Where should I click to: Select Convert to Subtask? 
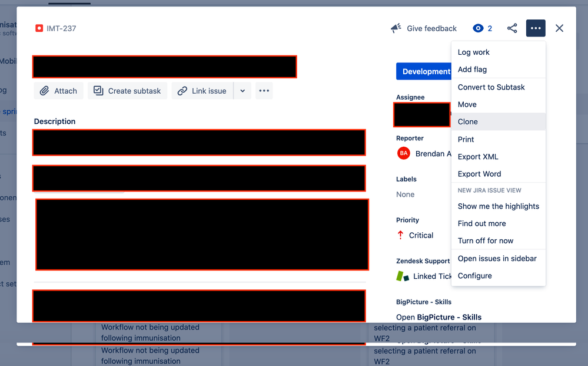click(x=499, y=87)
